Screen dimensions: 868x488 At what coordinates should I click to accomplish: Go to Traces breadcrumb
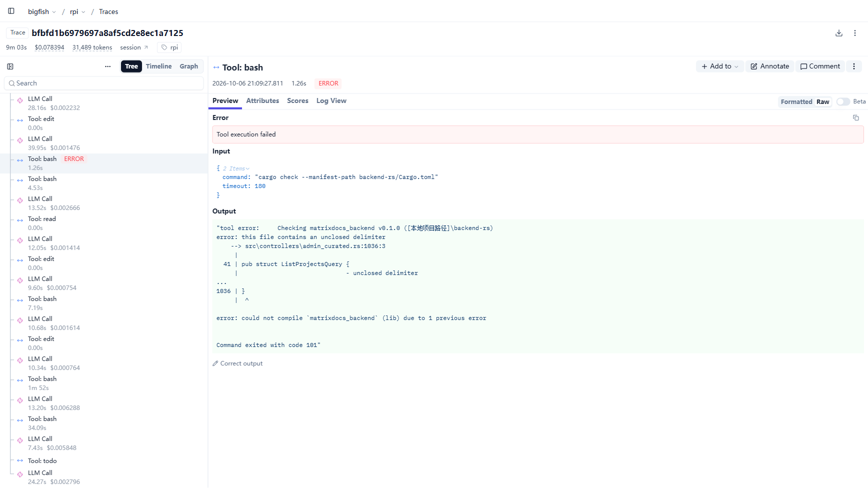coord(108,11)
